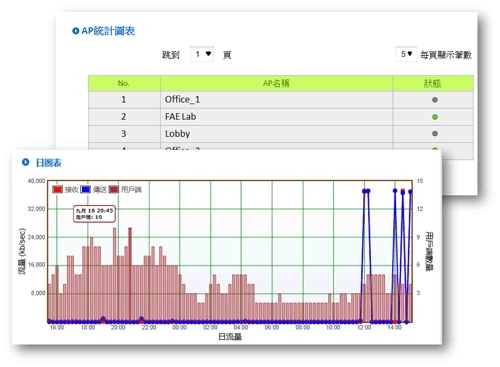
Task: Click row number 3 cell
Action: 124,134
